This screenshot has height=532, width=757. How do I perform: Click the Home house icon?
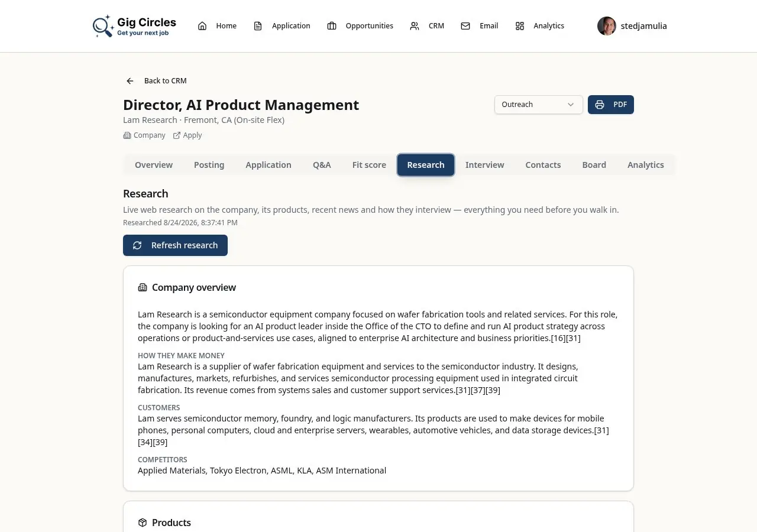click(202, 26)
